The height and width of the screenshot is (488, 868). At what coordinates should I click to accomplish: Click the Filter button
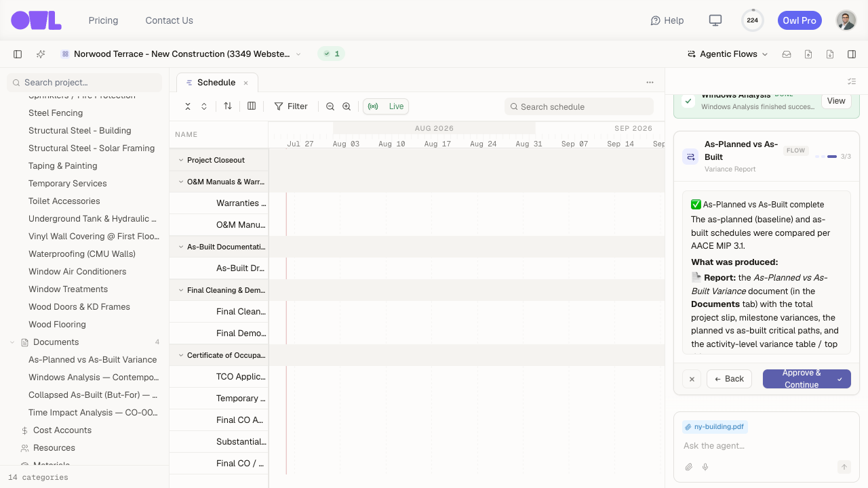(291, 106)
